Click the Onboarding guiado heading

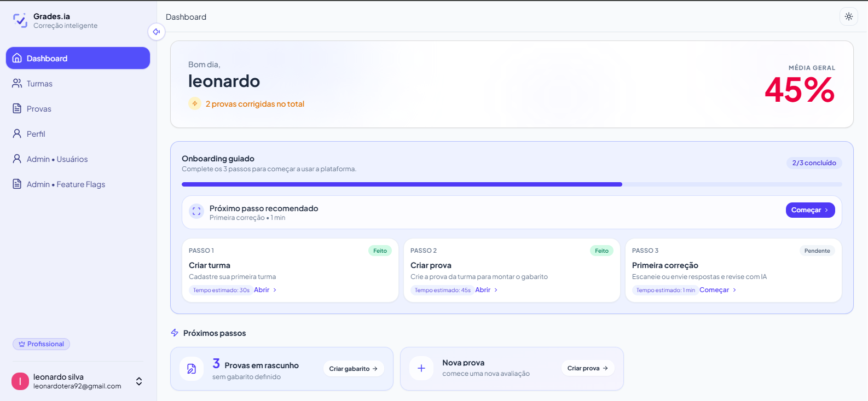[x=218, y=159]
